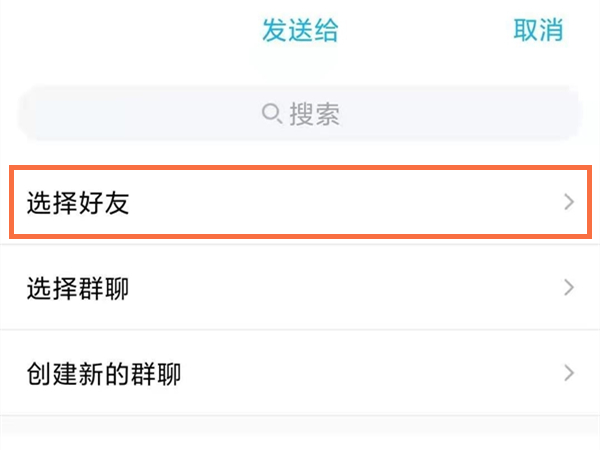Focus the 搜索 search field
The height and width of the screenshot is (450, 600).
[x=300, y=115]
